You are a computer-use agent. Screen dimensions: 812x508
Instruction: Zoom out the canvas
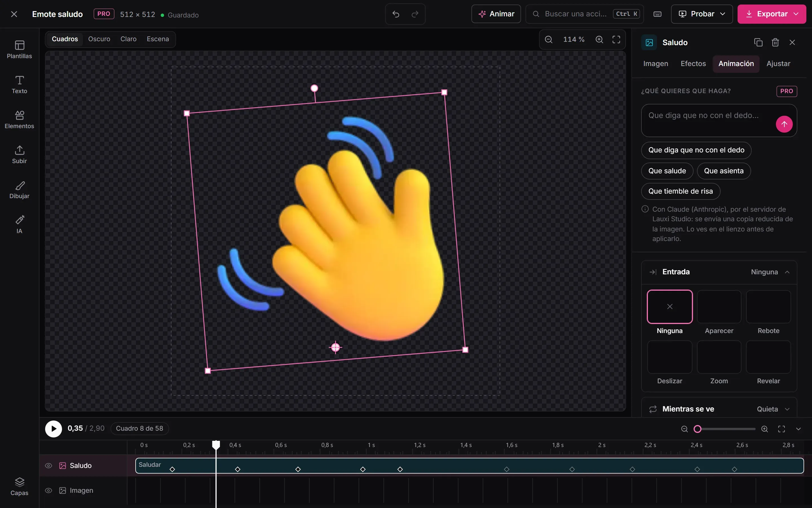(549, 39)
